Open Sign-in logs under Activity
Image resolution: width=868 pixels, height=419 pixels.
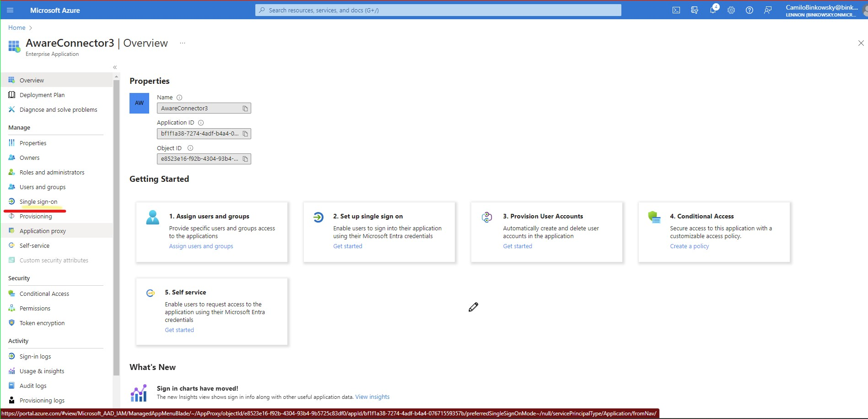pyautogui.click(x=35, y=356)
